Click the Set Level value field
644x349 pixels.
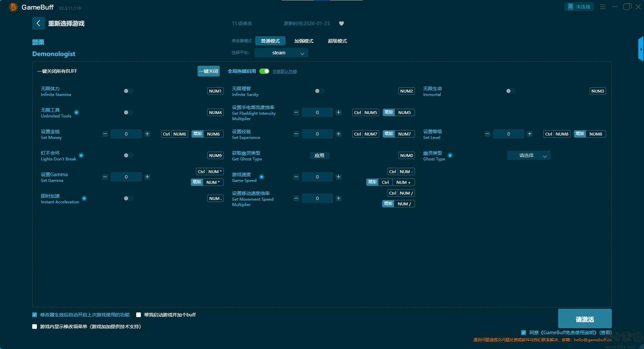click(x=508, y=134)
